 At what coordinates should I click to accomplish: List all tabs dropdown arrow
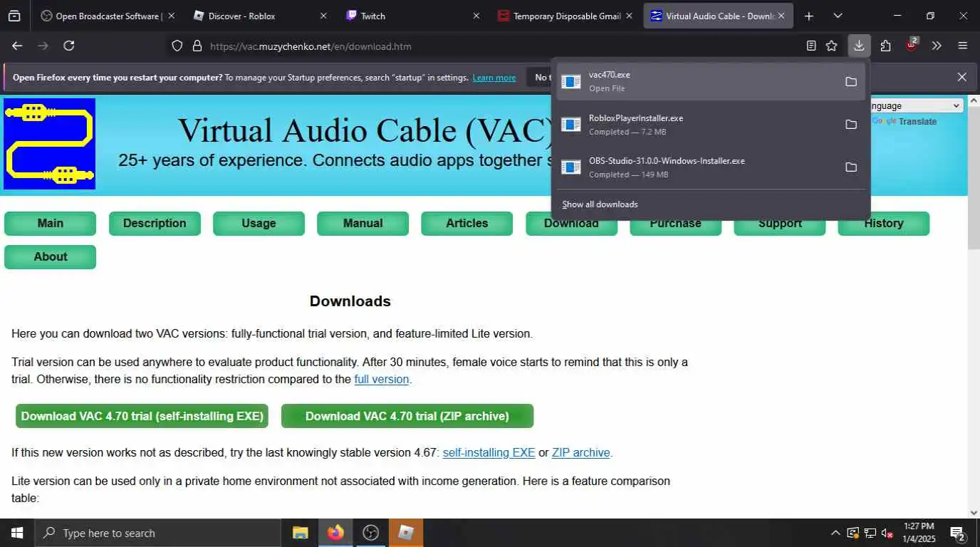[x=838, y=16]
